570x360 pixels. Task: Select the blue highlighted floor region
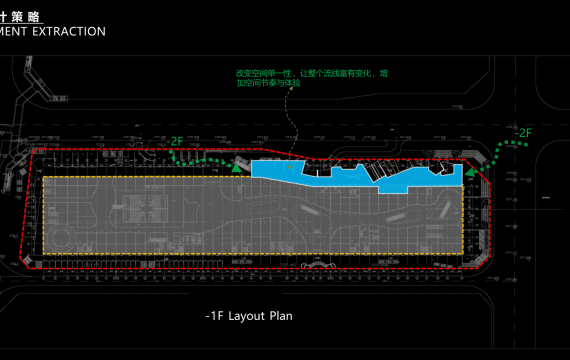(357, 176)
